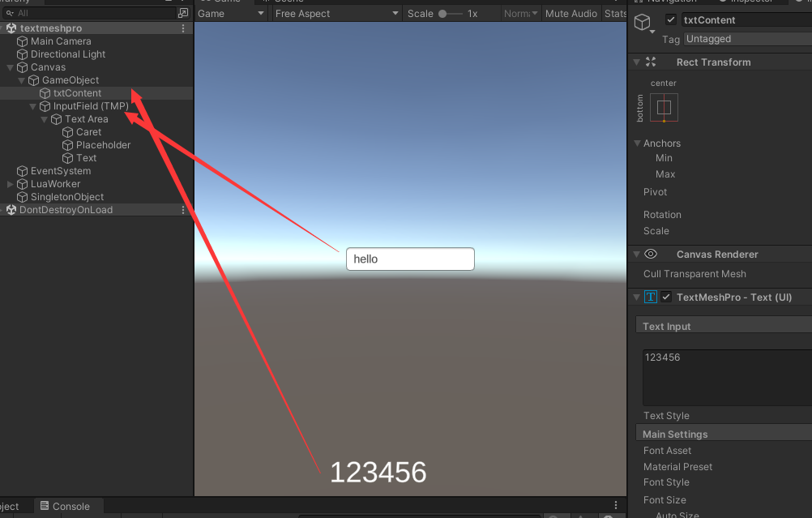Screen dimensions: 812x518
Task: Click the Canvas Renderer eye icon
Action: point(650,255)
